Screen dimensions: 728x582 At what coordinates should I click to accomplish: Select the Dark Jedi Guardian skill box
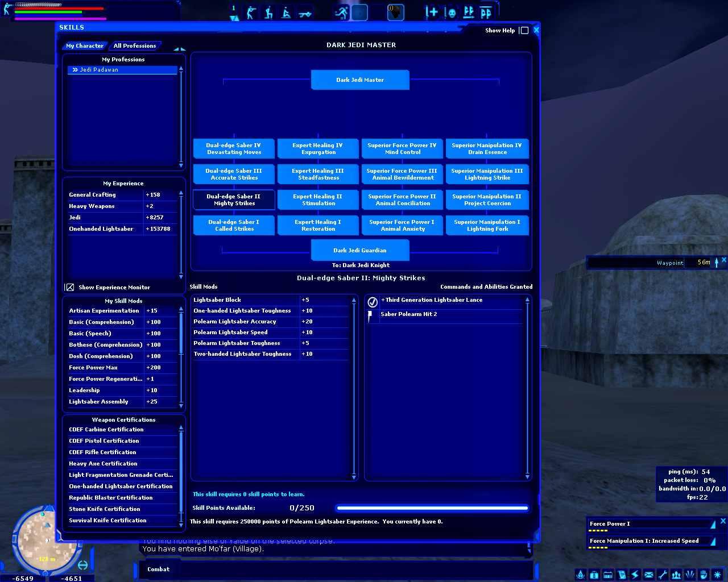coord(360,250)
